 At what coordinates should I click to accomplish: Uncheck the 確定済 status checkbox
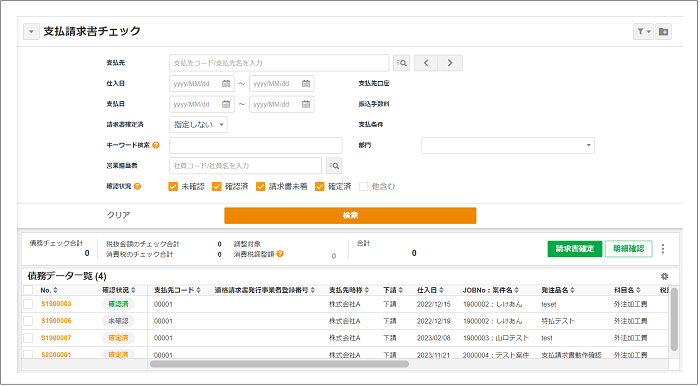pos(320,187)
